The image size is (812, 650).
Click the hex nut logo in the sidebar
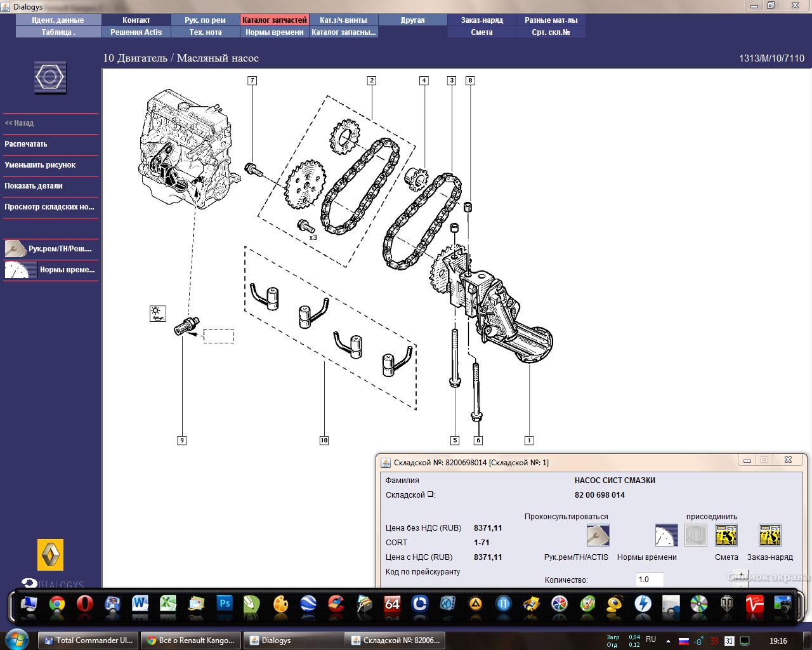click(x=49, y=78)
